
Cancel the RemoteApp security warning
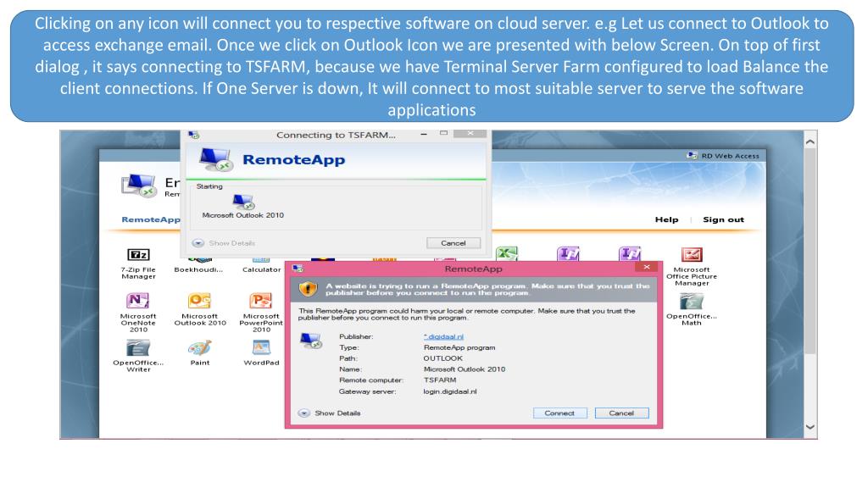coord(621,413)
